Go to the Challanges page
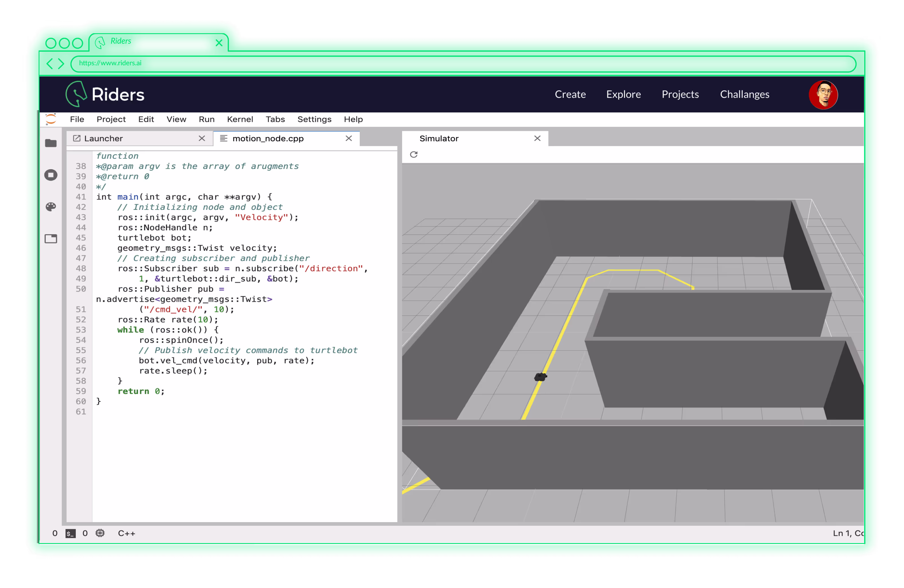The image size is (904, 588). click(x=744, y=94)
